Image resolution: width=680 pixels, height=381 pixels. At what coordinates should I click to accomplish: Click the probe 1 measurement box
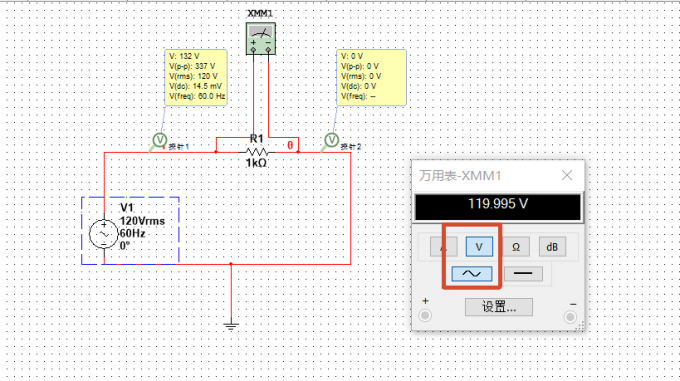pyautogui.click(x=196, y=78)
